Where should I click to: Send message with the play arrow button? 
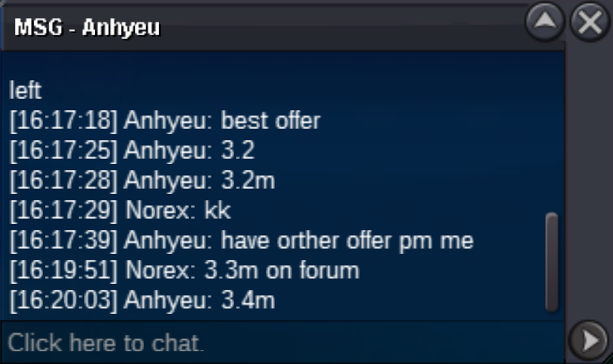tap(589, 341)
